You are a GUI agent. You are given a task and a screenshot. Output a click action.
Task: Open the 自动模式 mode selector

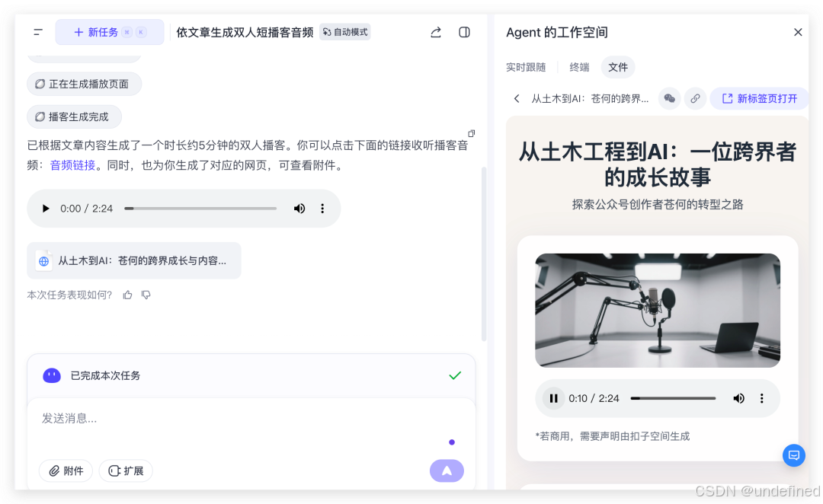pos(345,32)
